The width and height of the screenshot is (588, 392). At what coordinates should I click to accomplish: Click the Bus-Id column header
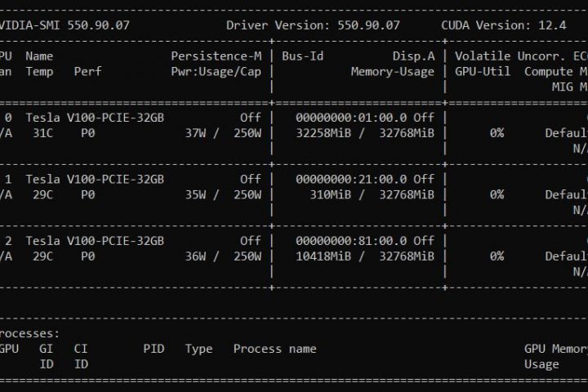click(x=302, y=56)
